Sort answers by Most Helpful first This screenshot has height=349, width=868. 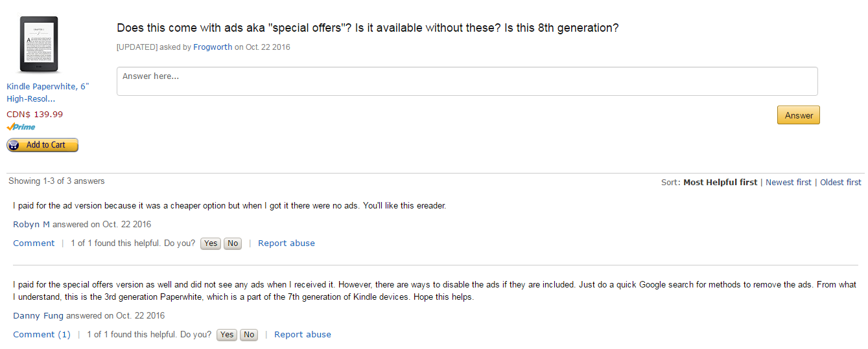(720, 183)
